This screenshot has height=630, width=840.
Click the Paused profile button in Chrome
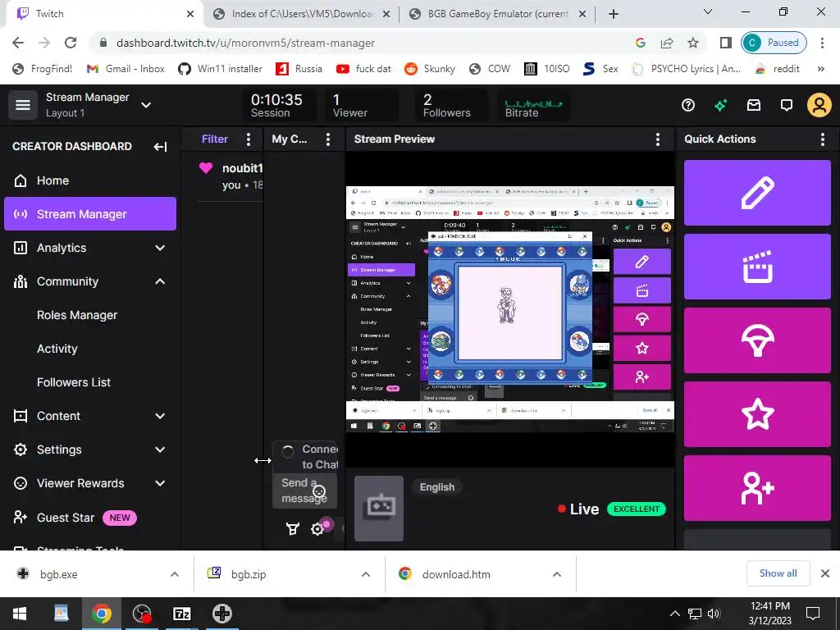tap(774, 43)
